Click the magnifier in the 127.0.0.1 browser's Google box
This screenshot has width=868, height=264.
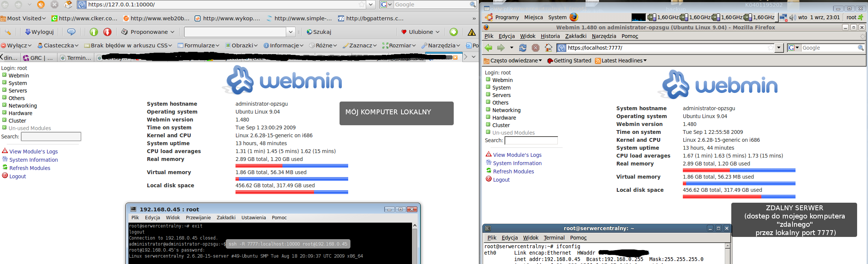coord(473,5)
